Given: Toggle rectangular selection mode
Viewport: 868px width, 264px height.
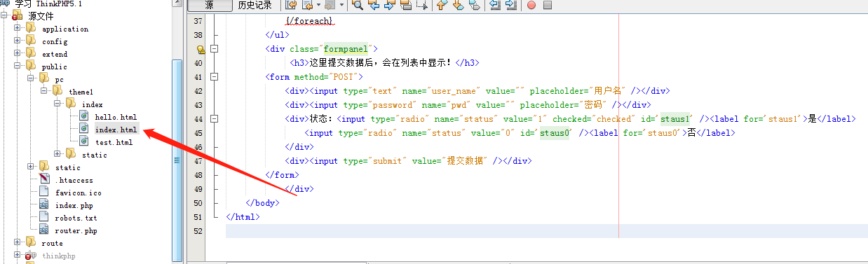Looking at the screenshot, I should pyautogui.click(x=422, y=4).
